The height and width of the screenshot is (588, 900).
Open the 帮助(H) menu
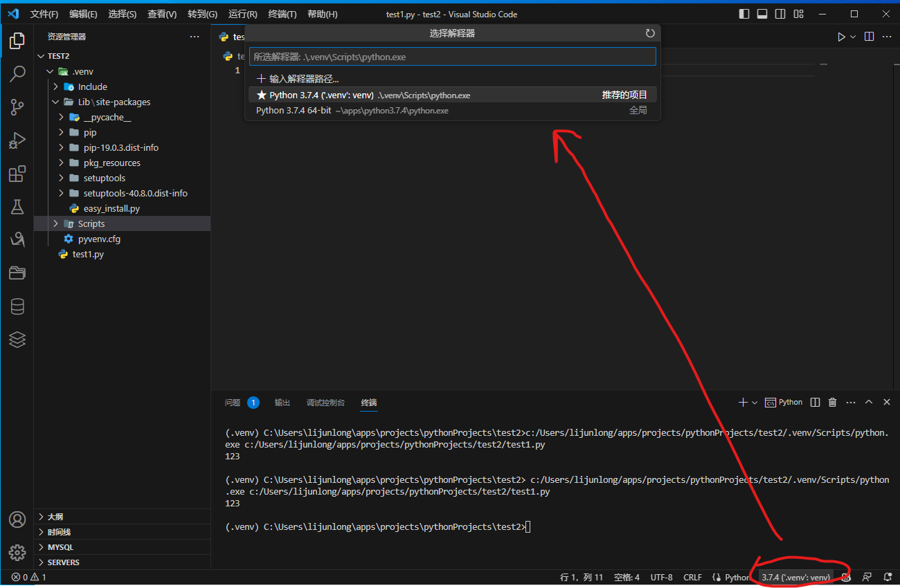pos(323,14)
